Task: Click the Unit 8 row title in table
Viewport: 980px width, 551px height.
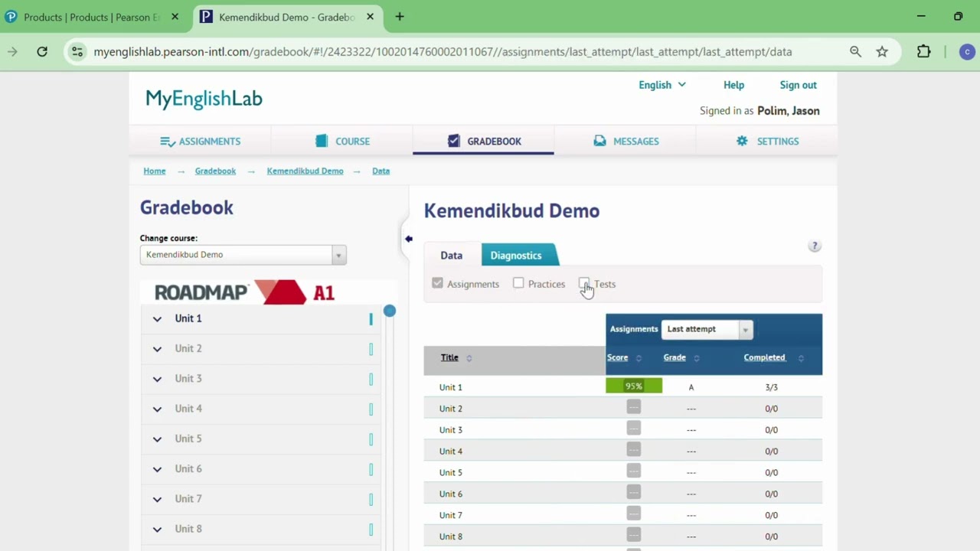Action: point(451,536)
